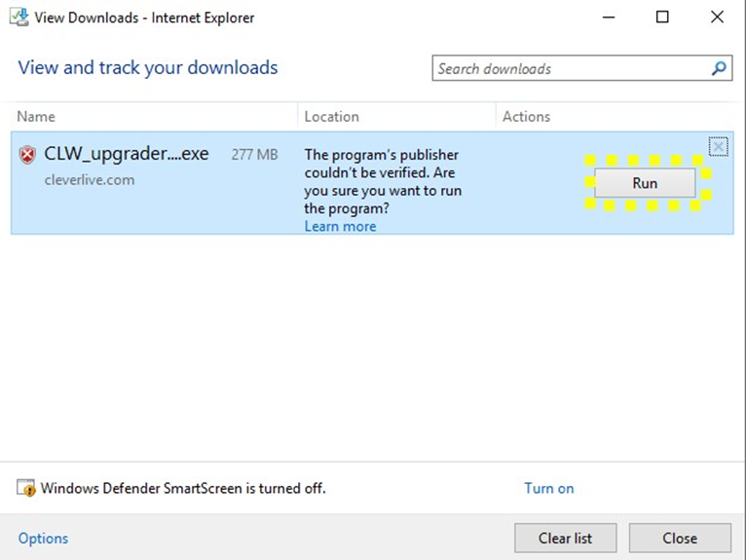Screen dimensions: 746x560
Task: Click the Clear list button
Action: (565, 539)
